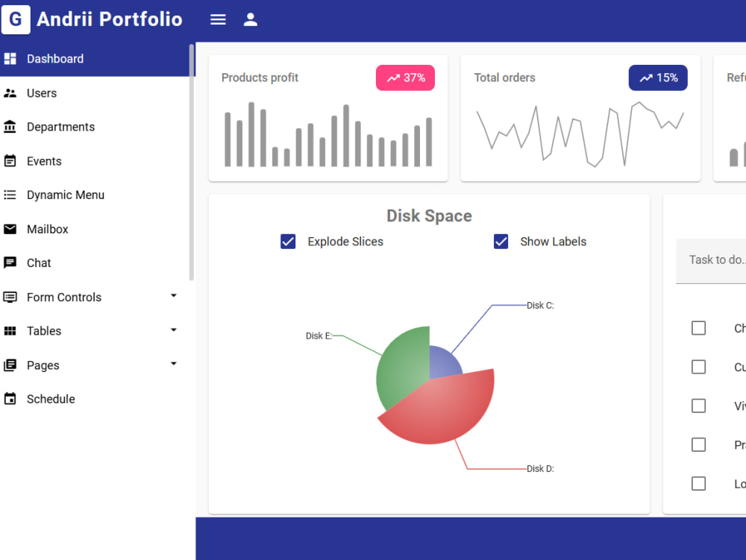Click the Mailbox envelope icon
The image size is (746, 560).
pyautogui.click(x=10, y=229)
